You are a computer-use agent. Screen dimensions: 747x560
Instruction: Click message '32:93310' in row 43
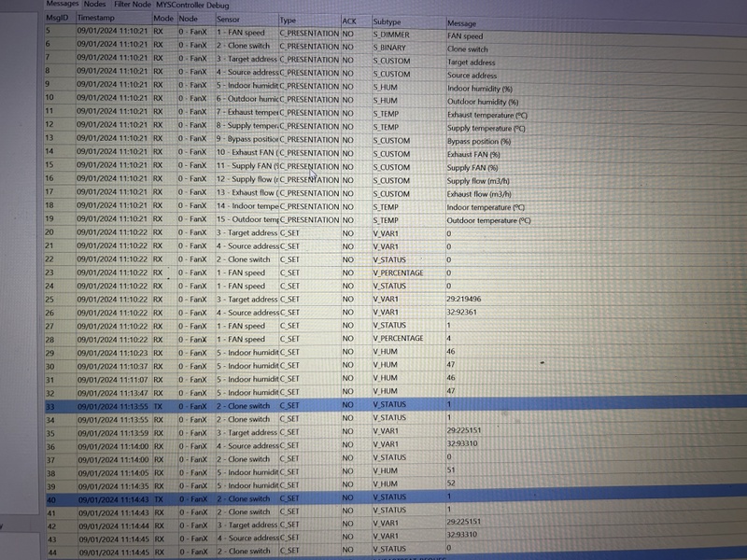point(462,535)
